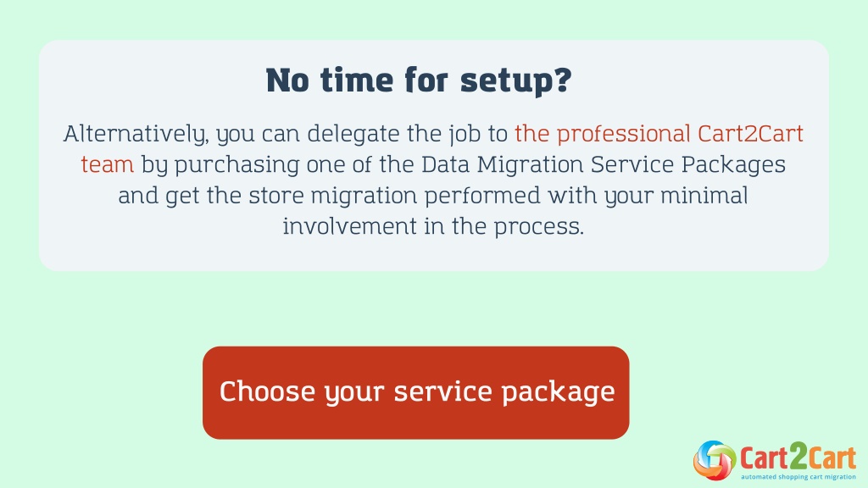The height and width of the screenshot is (488, 868).
Task: Click the word 'minimal' in the paragraph
Action: click(704, 196)
